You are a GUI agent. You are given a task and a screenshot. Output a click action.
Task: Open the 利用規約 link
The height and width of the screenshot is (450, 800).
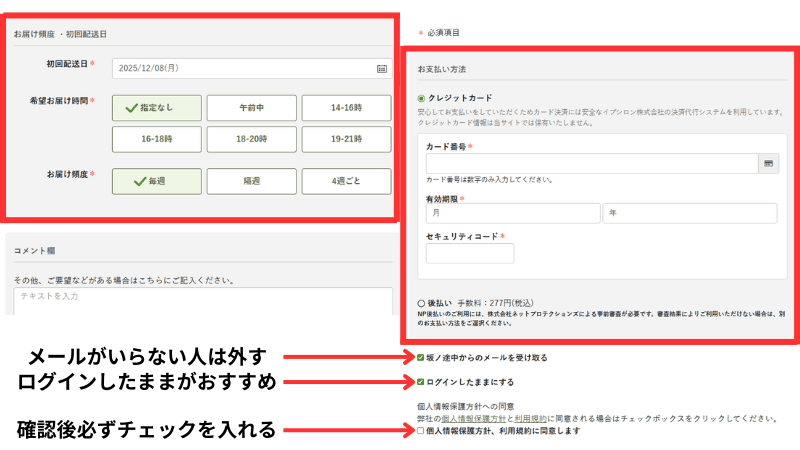point(530,418)
